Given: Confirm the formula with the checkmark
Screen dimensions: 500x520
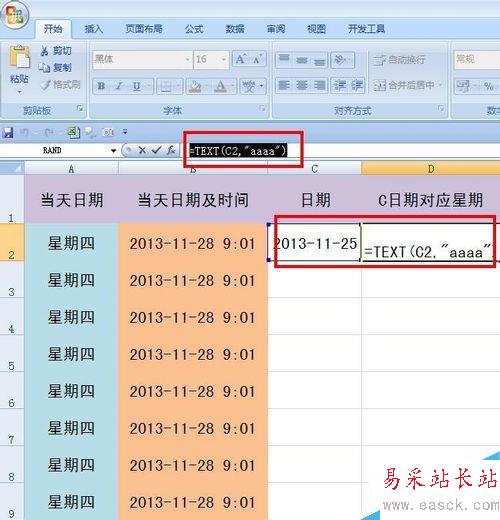Looking at the screenshot, I should 156,150.
